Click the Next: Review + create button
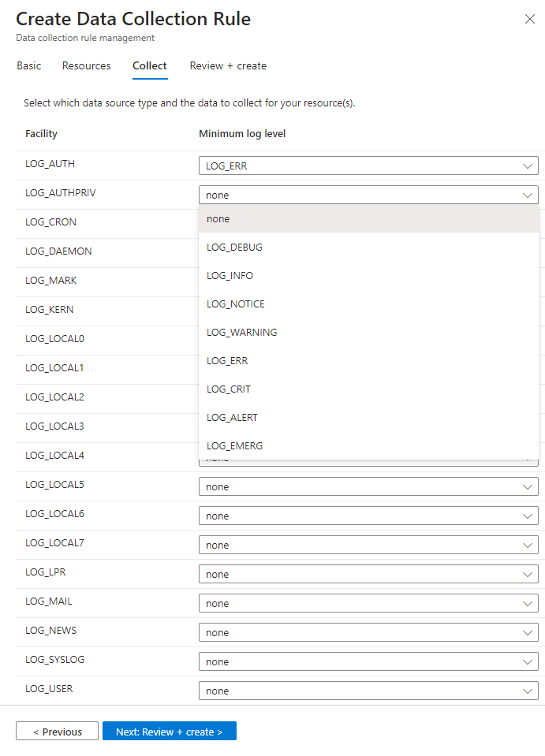The image size is (545, 756). click(169, 731)
